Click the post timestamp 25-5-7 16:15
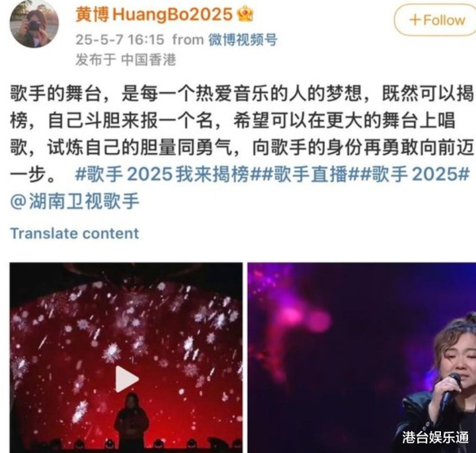 click(120, 40)
